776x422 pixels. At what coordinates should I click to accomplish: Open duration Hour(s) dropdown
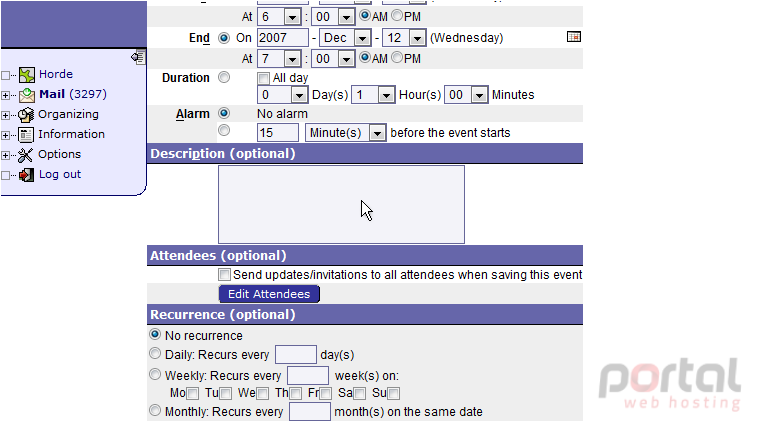click(x=373, y=94)
